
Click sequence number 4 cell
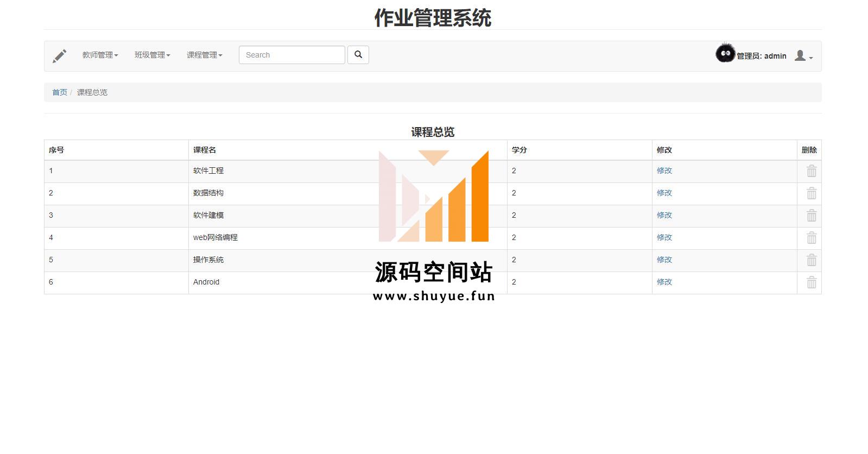[116, 238]
